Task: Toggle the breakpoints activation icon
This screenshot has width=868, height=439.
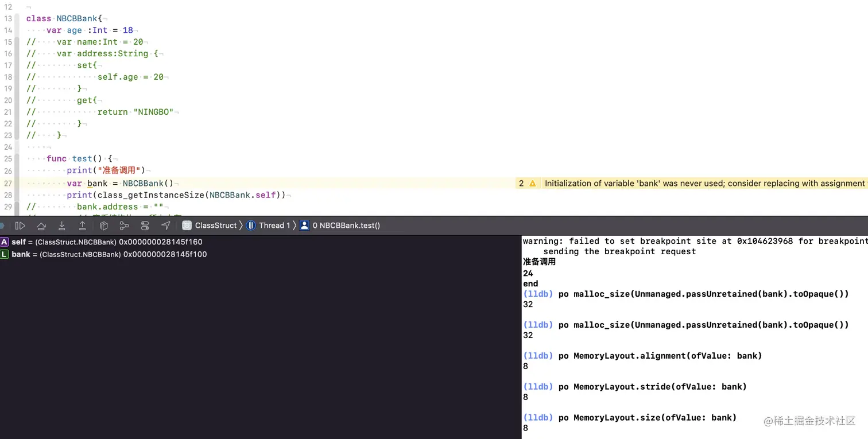Action: [2, 226]
